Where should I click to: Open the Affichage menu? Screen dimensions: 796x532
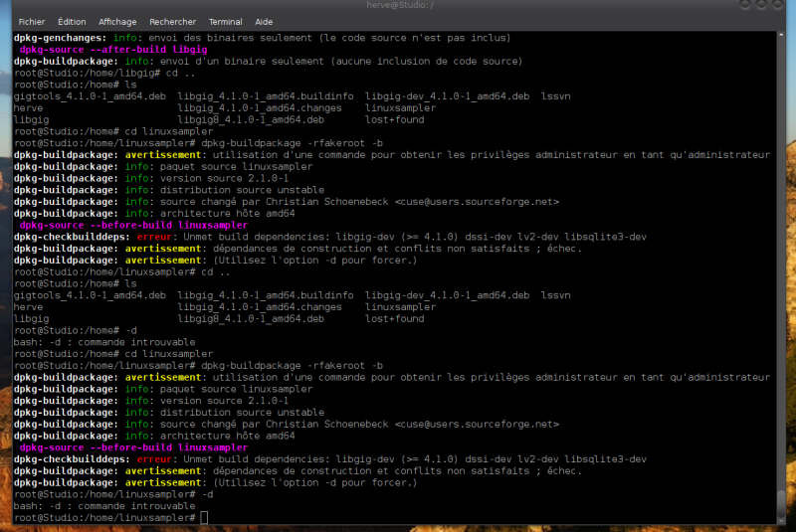pos(117,21)
